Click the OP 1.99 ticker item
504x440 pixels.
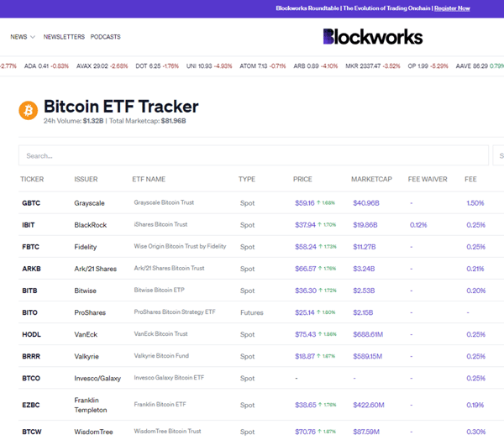point(428,65)
